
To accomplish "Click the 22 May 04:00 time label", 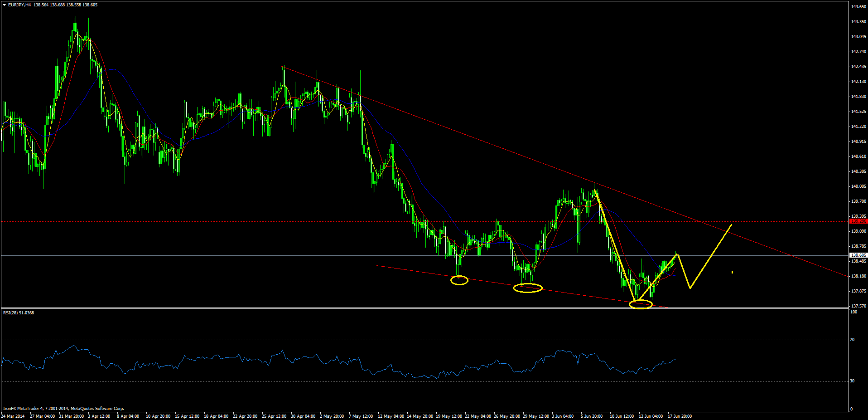I will [x=478, y=416].
